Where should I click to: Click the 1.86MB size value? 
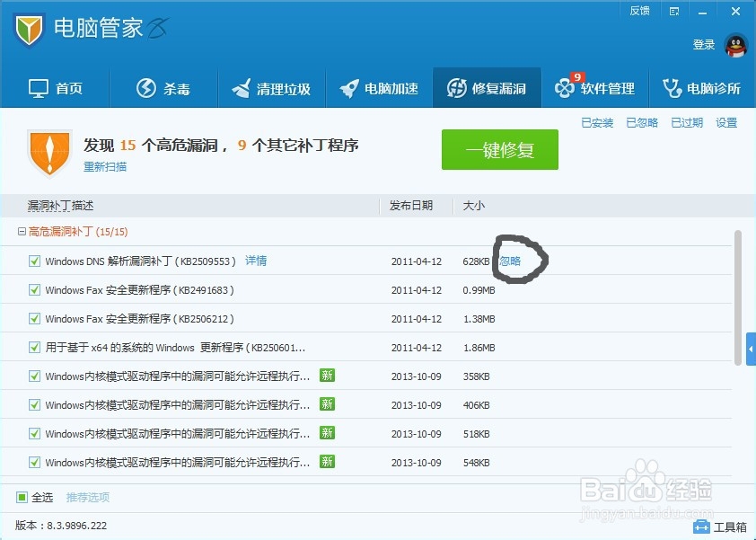479,348
